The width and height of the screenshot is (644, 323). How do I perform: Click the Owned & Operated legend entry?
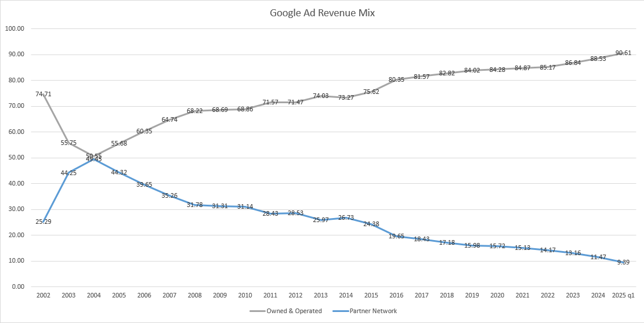pos(286,311)
